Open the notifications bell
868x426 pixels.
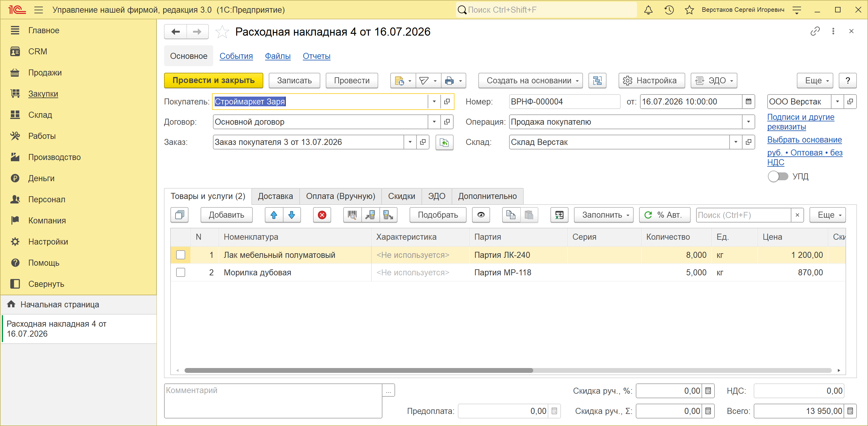pos(648,10)
